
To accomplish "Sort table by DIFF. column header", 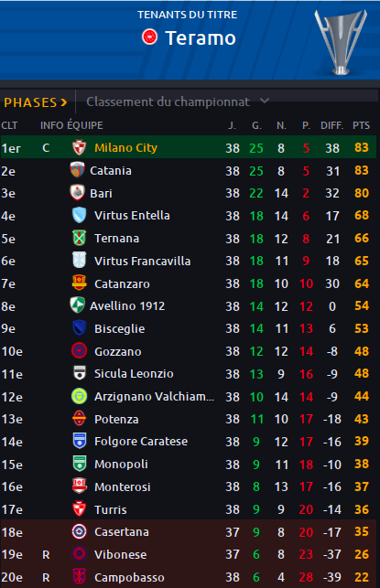I will (332, 125).
